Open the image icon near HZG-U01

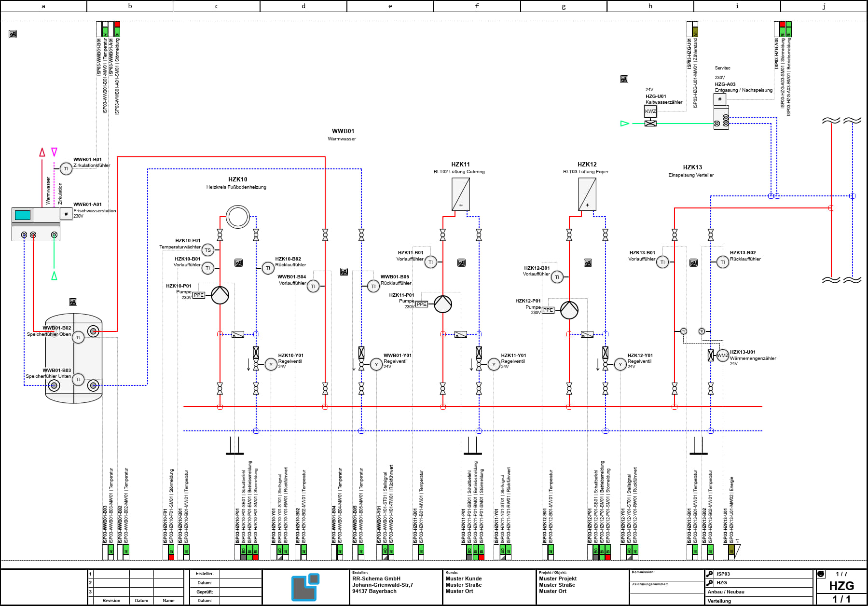(x=624, y=79)
